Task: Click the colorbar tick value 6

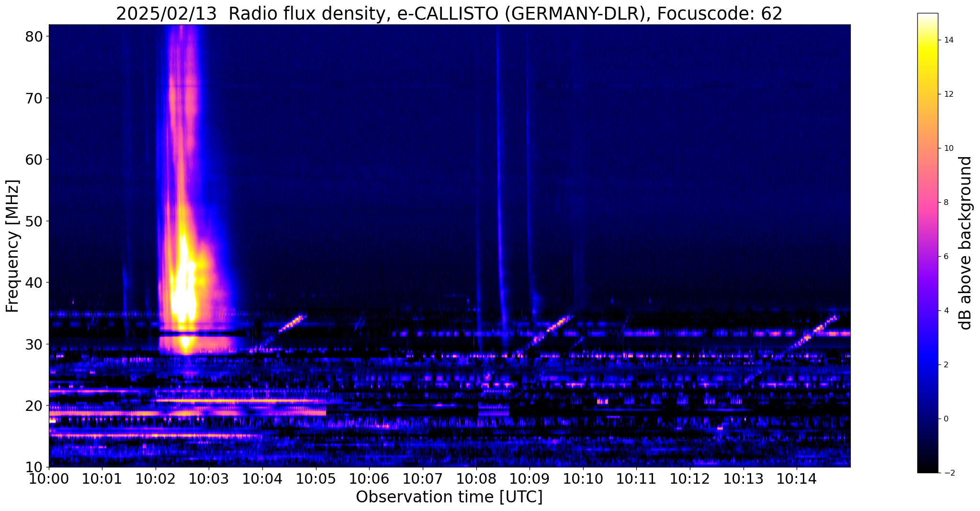Action: click(x=946, y=257)
